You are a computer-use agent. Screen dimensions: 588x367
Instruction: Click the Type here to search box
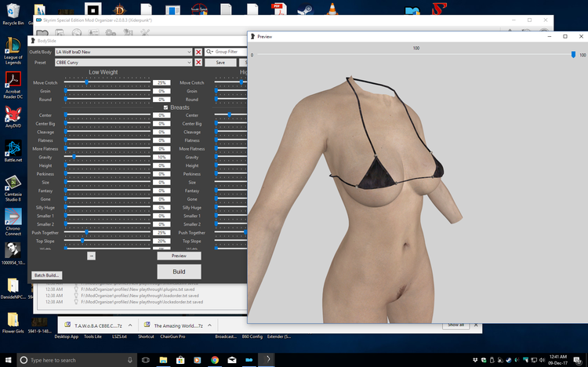76,360
